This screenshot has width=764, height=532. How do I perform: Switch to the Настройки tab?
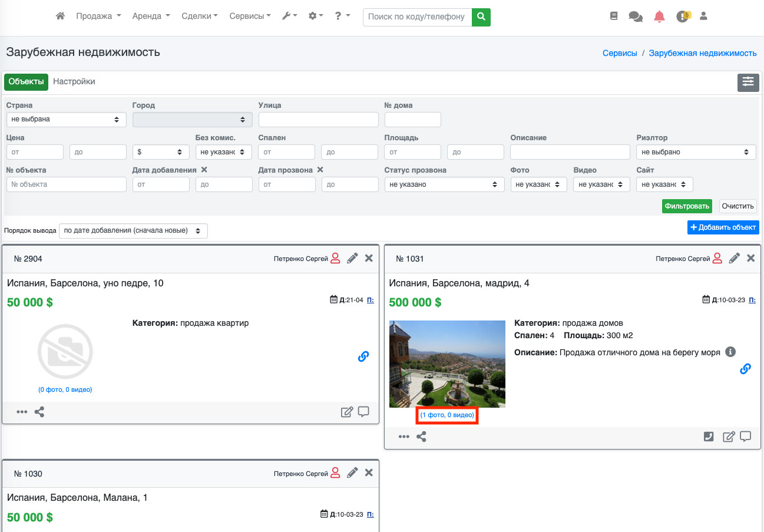[74, 82]
